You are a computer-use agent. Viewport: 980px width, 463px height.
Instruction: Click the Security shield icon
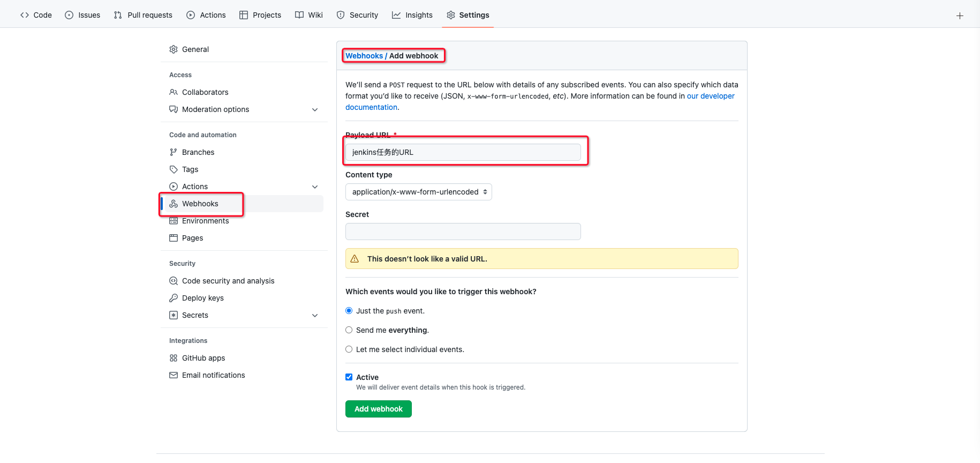click(341, 15)
